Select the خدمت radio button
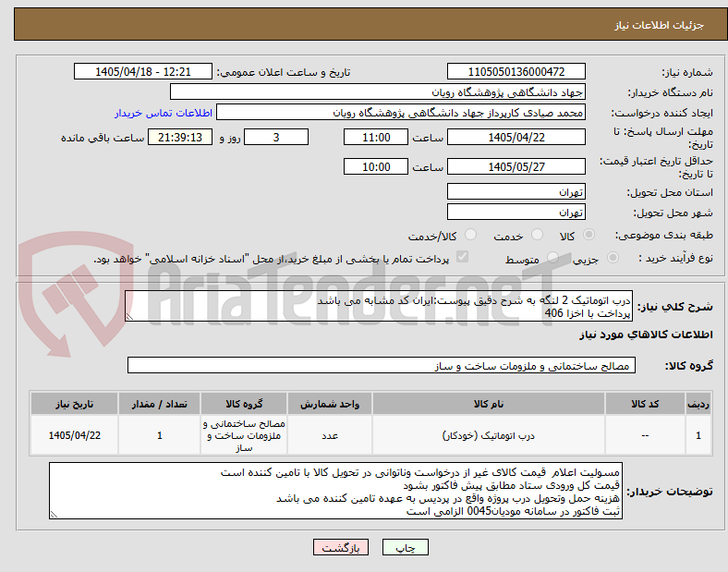The image size is (728, 572). pyautogui.click(x=537, y=235)
